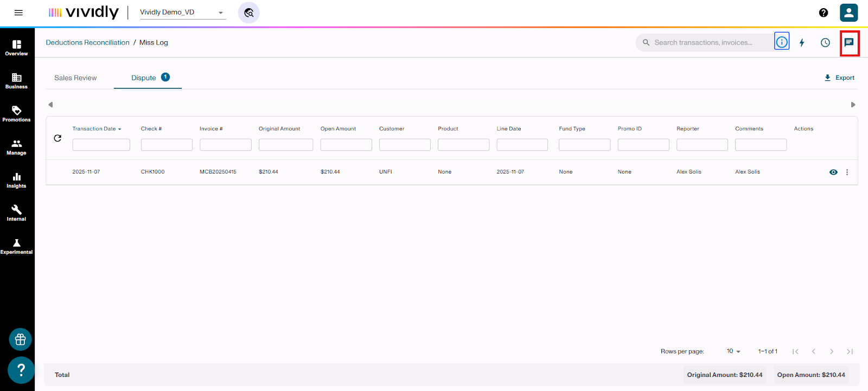Click the Export button
This screenshot has height=391, width=868.
(839, 78)
